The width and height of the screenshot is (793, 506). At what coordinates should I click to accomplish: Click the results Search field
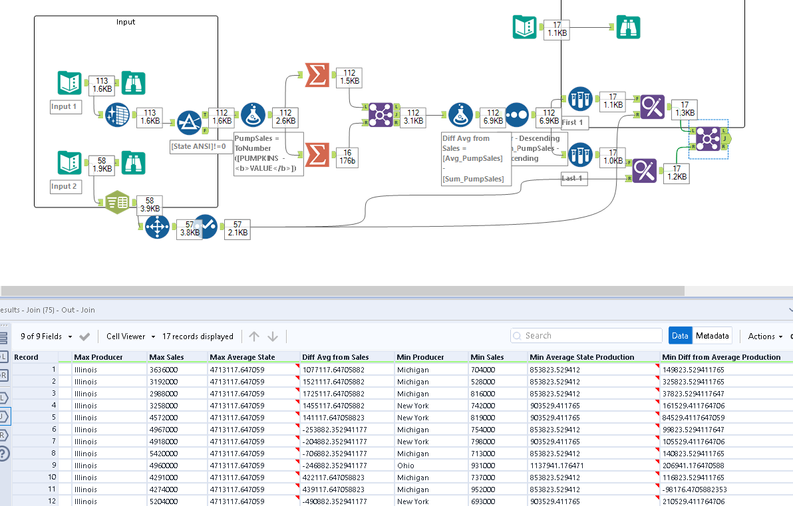[586, 336]
